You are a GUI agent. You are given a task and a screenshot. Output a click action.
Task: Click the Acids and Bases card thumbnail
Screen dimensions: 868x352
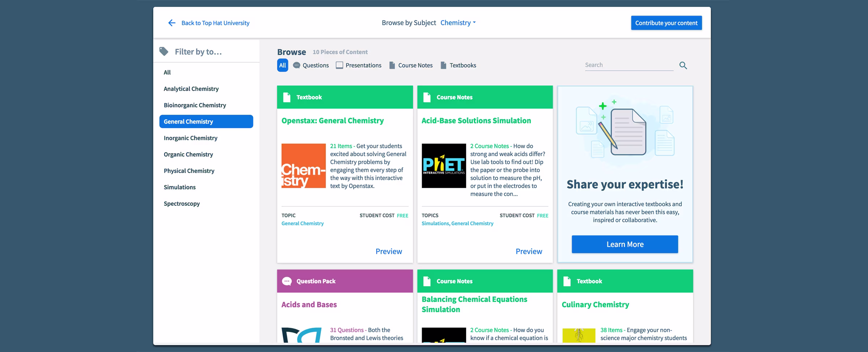click(x=302, y=335)
